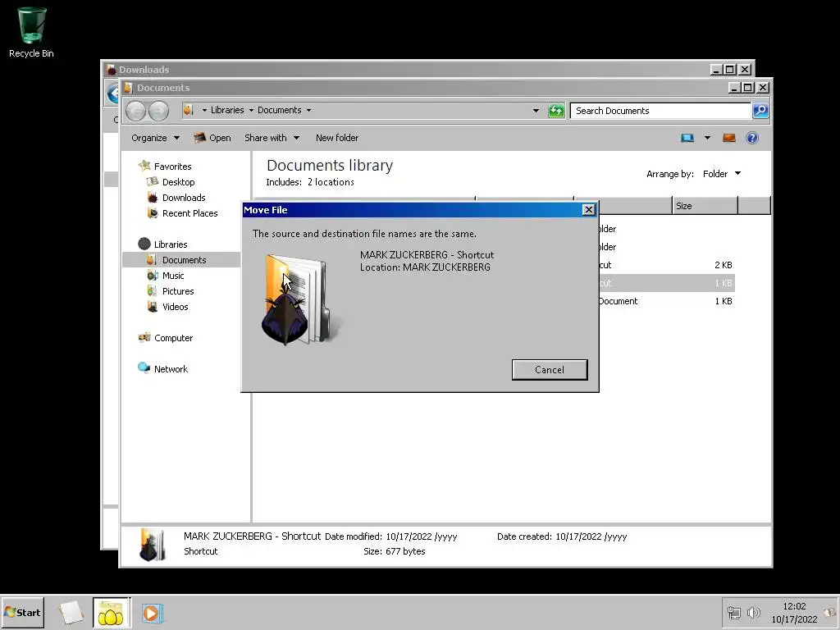Click the show desktop tray icon
Image resolution: width=840 pixels, height=630 pixels.
(x=831, y=612)
